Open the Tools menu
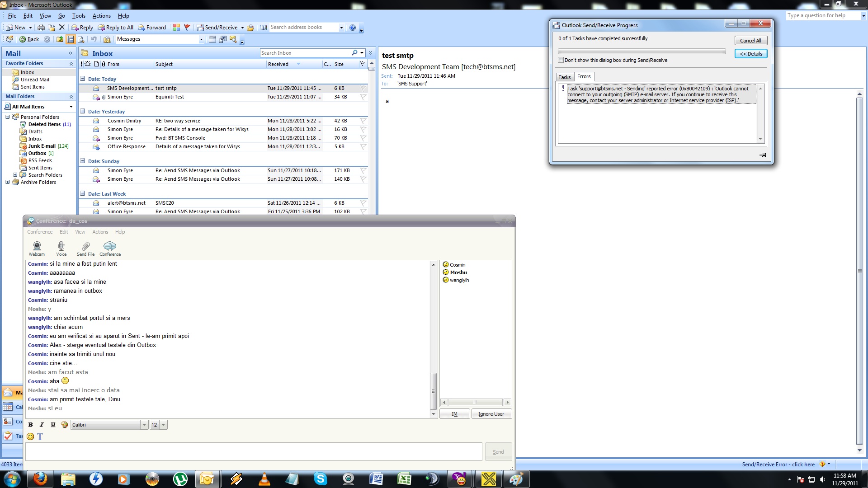Screen dimensions: 868x488 coord(79,16)
